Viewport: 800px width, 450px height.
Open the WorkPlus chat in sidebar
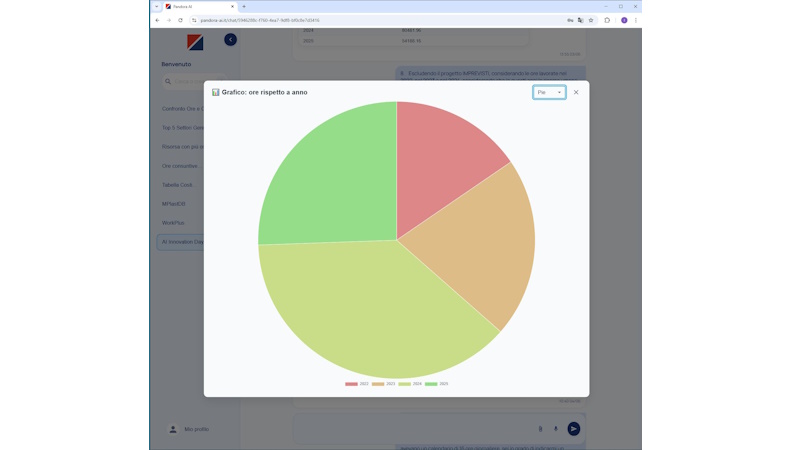tap(174, 223)
